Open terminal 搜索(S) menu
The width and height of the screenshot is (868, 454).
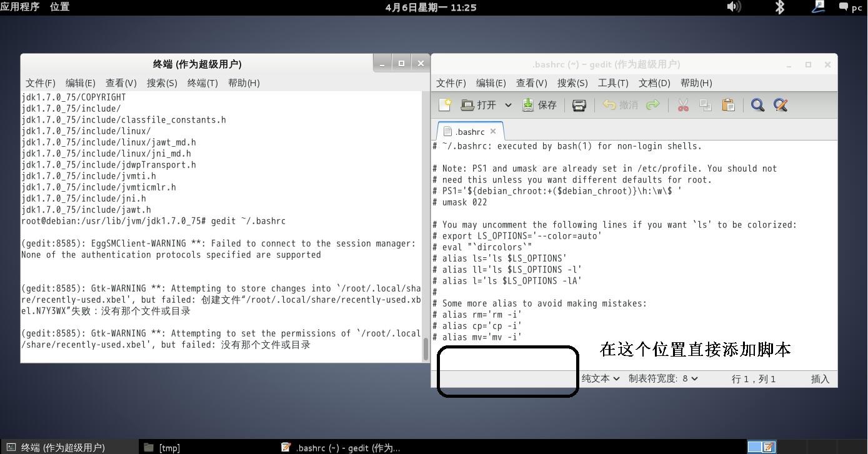pyautogui.click(x=162, y=83)
